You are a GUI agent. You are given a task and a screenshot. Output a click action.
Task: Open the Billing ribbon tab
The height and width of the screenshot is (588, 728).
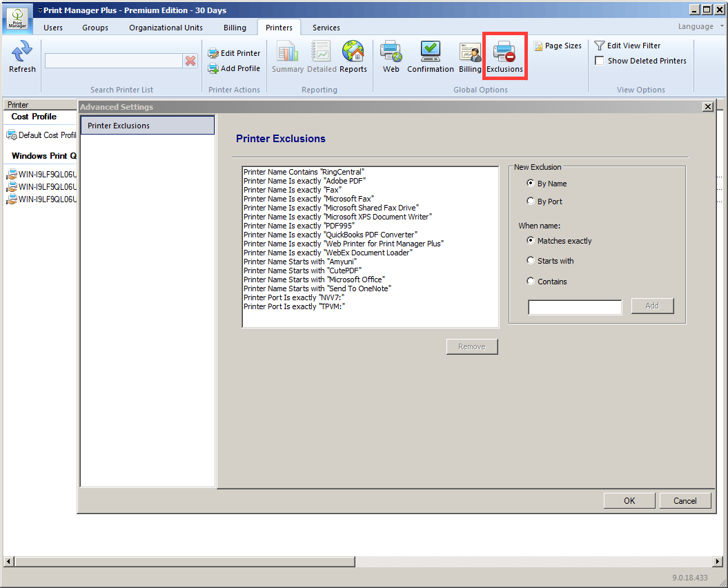235,28
